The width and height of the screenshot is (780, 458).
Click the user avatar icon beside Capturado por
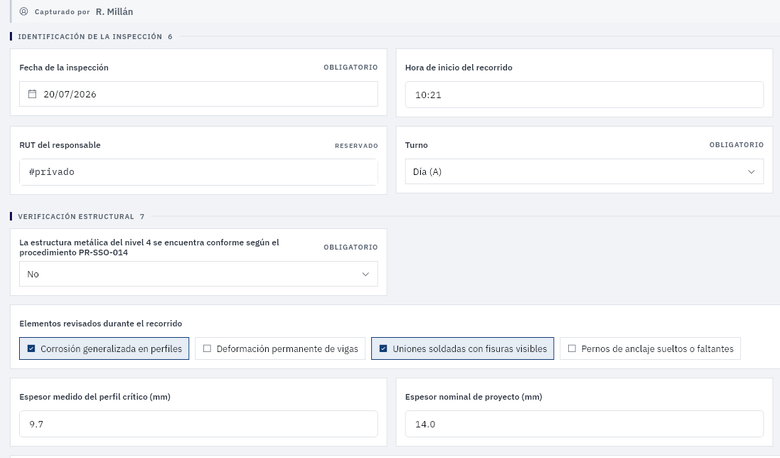pos(23,11)
